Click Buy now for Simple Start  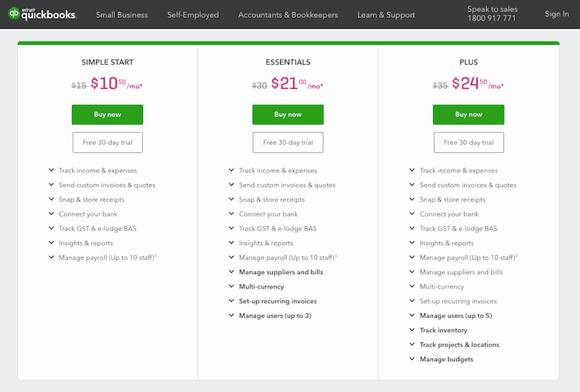(x=107, y=114)
